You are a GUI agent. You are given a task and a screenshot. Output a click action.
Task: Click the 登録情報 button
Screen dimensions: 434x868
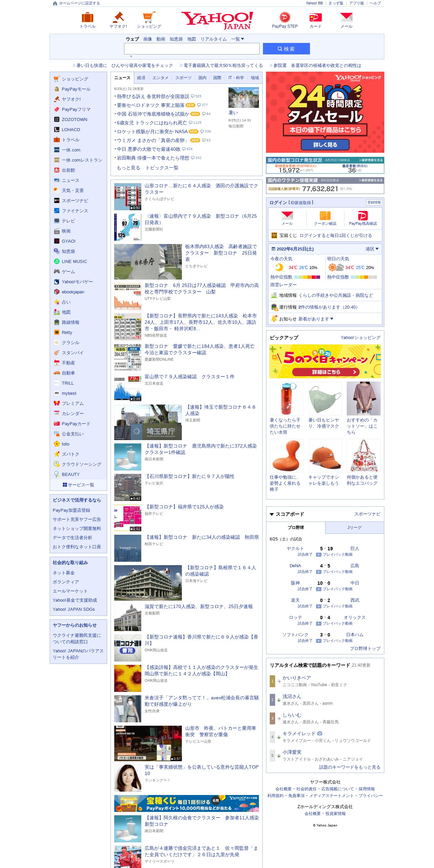(x=374, y=202)
